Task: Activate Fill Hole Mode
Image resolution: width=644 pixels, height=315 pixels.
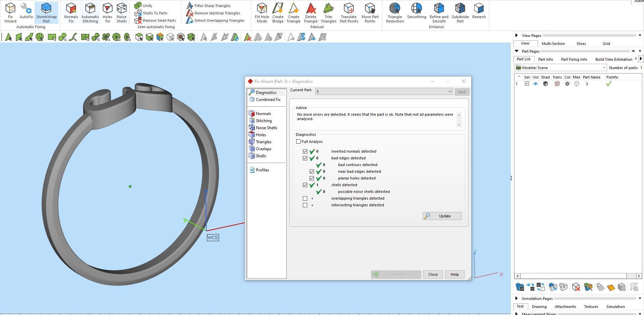Action: [x=262, y=13]
